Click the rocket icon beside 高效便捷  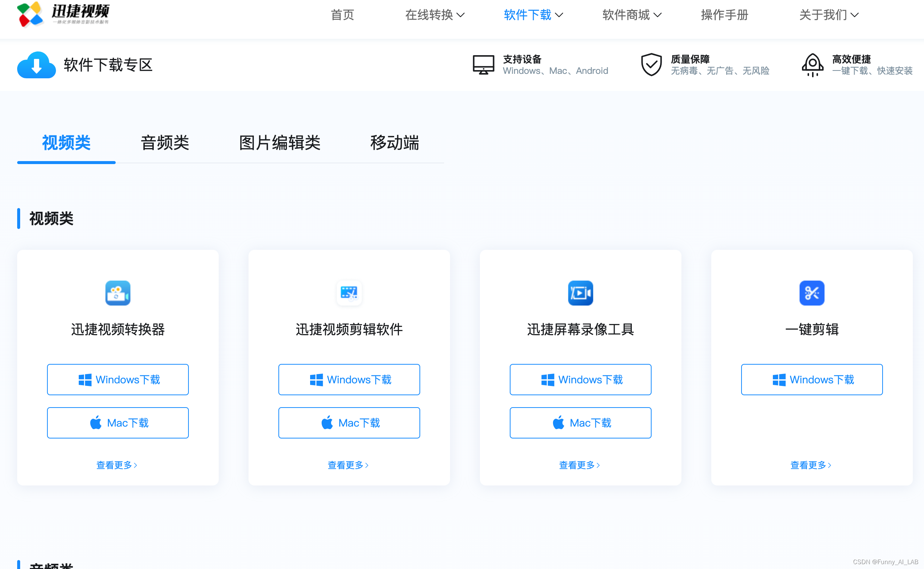click(x=812, y=65)
